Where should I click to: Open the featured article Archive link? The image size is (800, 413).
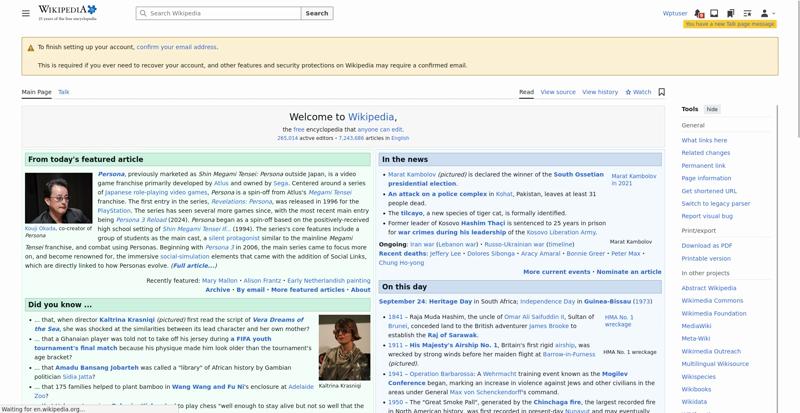[x=218, y=289]
